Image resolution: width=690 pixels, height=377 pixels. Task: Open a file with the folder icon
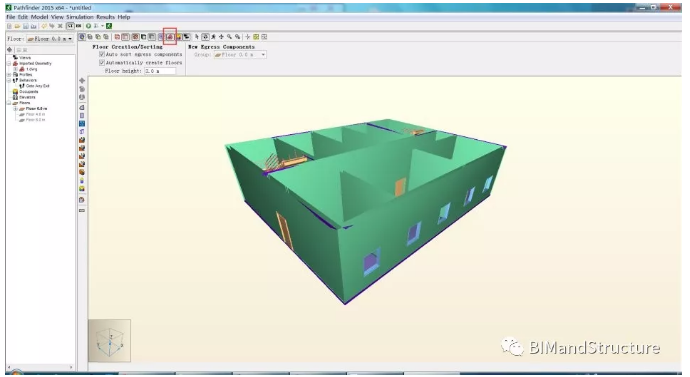[17, 26]
